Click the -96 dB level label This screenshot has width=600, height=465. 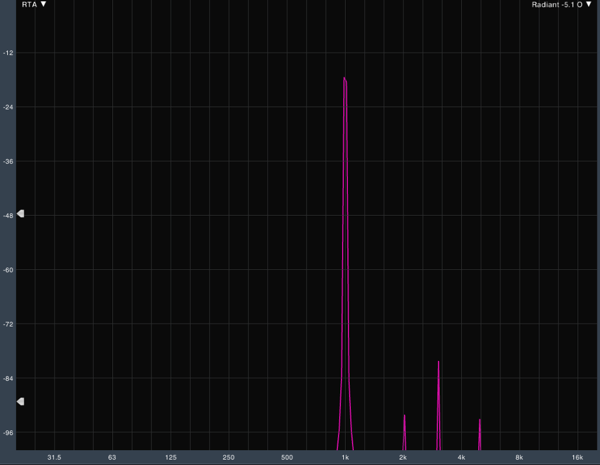coord(8,432)
